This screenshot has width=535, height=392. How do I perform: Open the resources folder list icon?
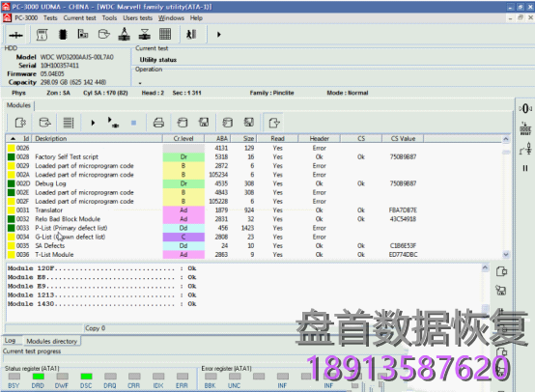[x=83, y=34]
